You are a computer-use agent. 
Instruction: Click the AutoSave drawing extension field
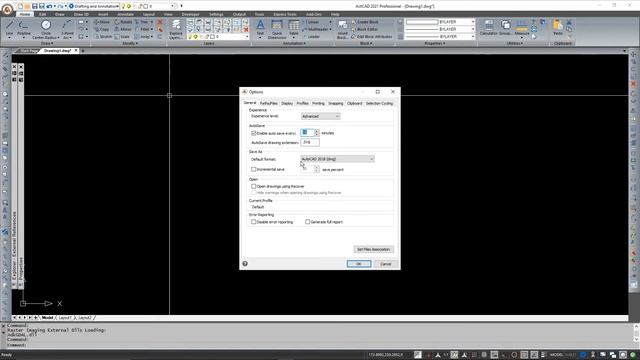pyautogui.click(x=310, y=142)
